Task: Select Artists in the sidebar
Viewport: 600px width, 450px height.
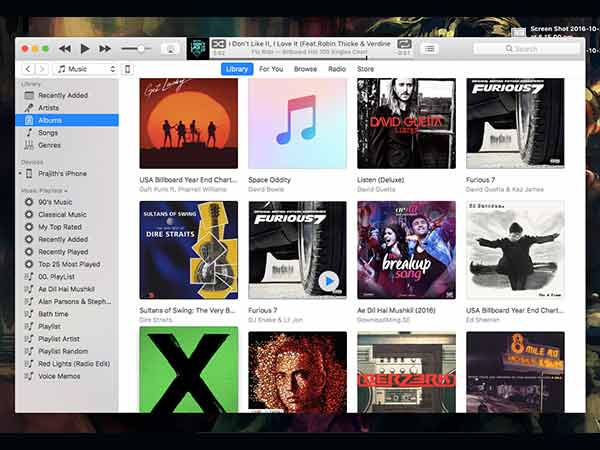Action: point(67,108)
